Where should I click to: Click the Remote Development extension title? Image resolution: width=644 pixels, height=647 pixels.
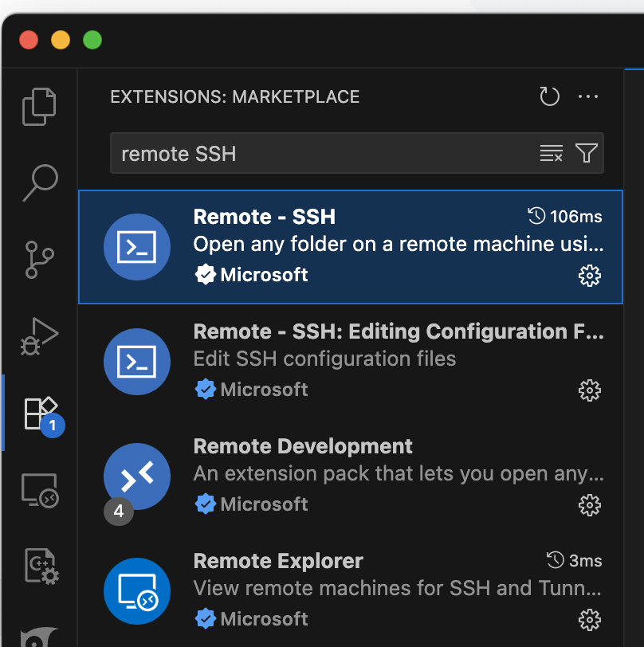pos(303,446)
